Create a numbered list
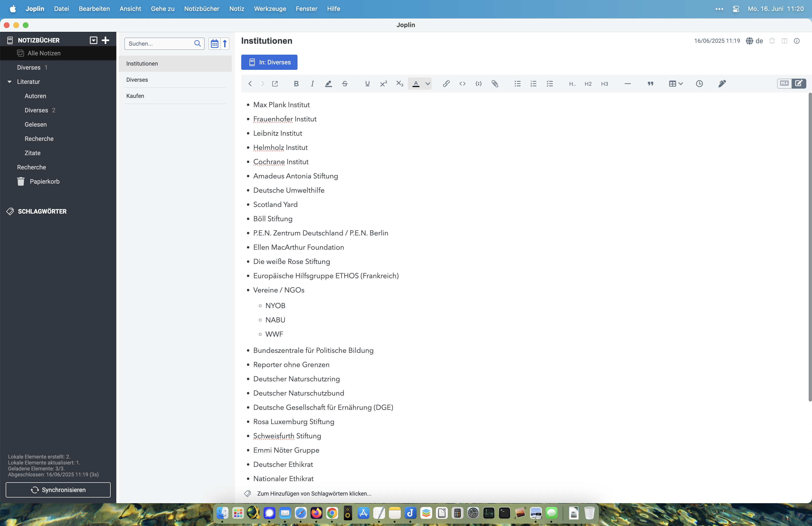The image size is (812, 526). click(533, 84)
